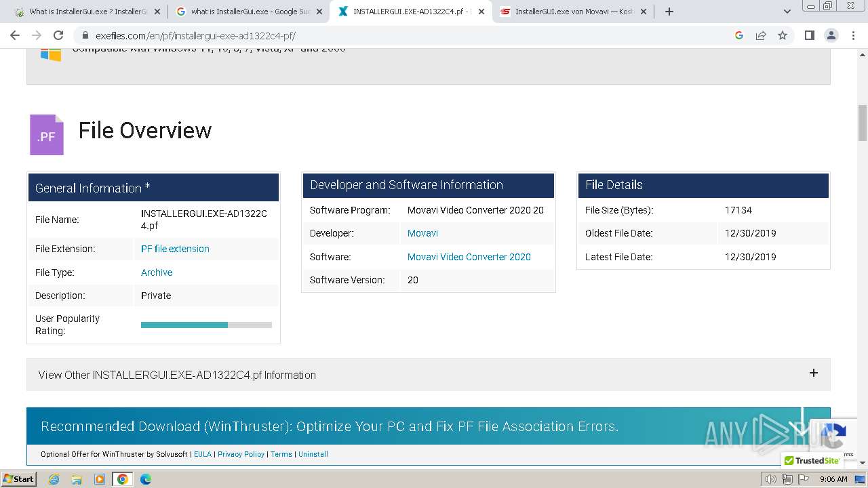Open media player taskbar icon
This screenshot has height=488, width=868.
(x=100, y=479)
